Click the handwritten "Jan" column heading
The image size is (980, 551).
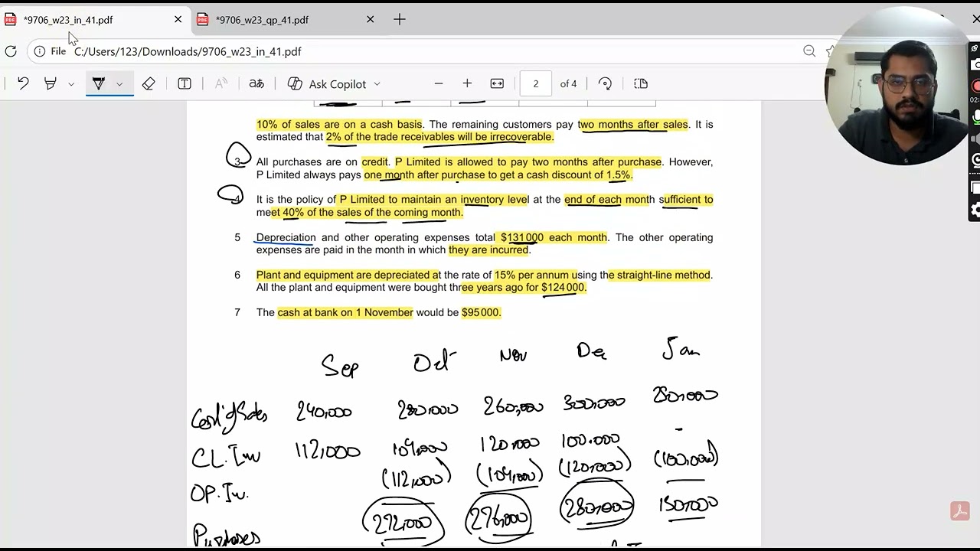681,348
